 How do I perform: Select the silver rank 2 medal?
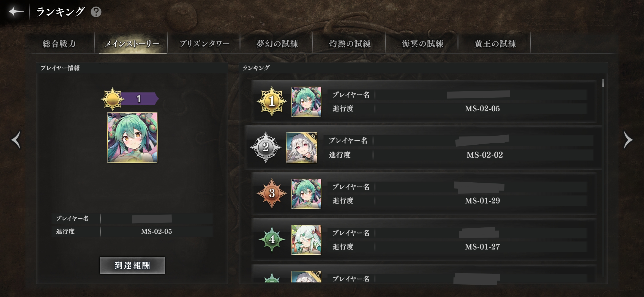click(266, 147)
